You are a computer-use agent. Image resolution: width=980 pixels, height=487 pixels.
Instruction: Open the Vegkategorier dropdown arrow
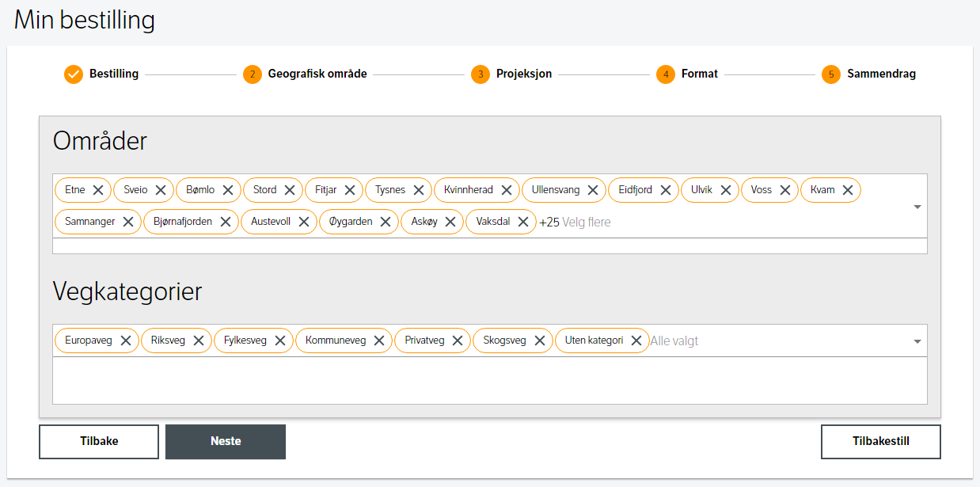click(917, 341)
